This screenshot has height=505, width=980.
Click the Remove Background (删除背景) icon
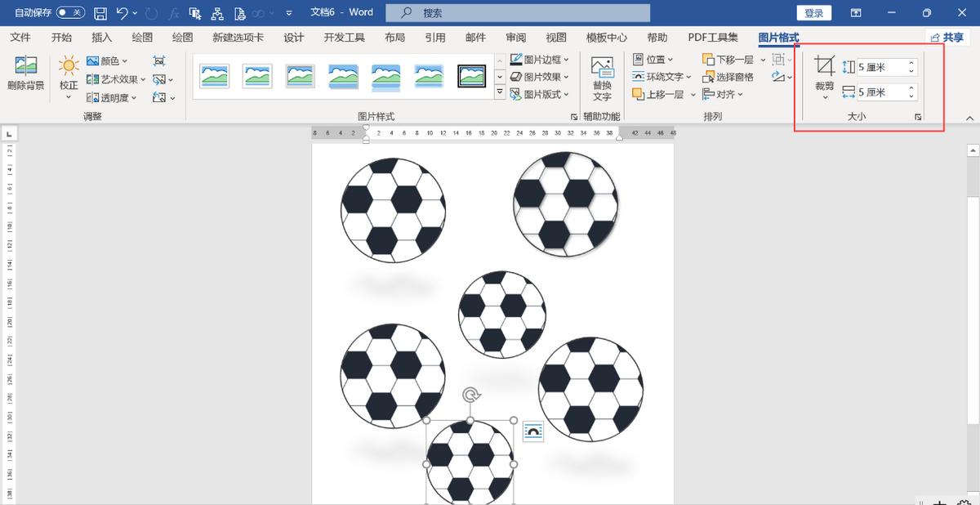pyautogui.click(x=25, y=74)
